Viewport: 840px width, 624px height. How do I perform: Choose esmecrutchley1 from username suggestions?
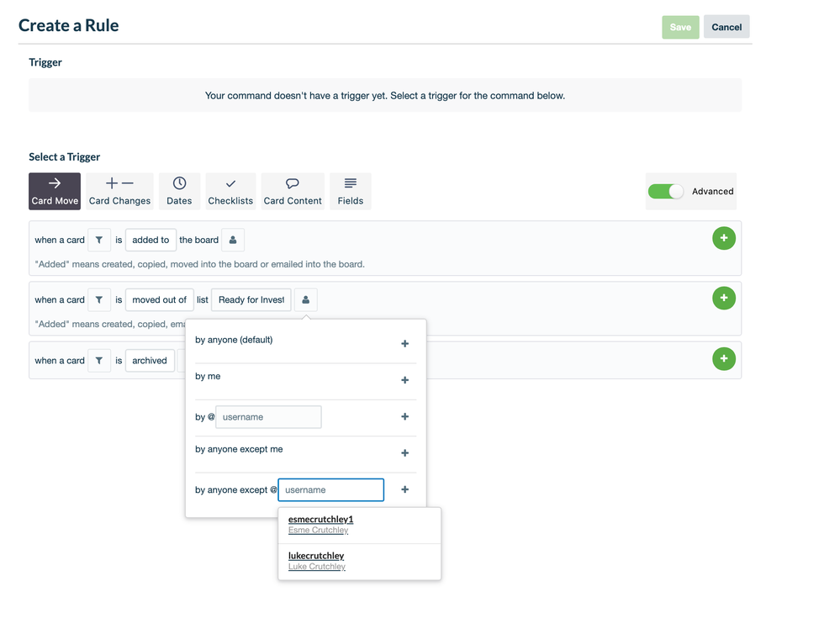click(x=360, y=525)
